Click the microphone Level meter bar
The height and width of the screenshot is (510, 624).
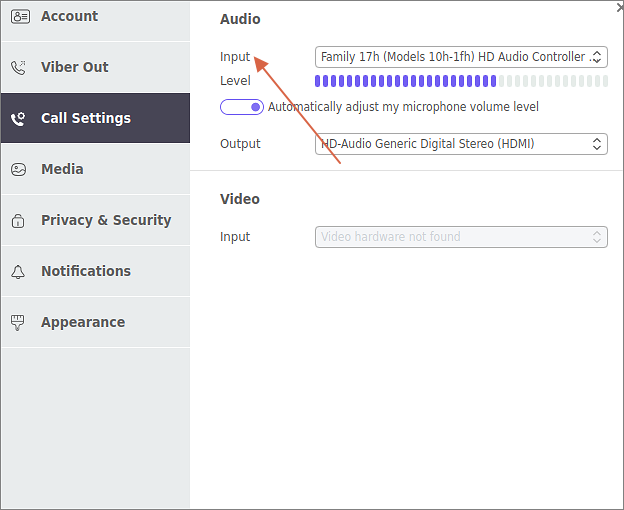(x=460, y=81)
